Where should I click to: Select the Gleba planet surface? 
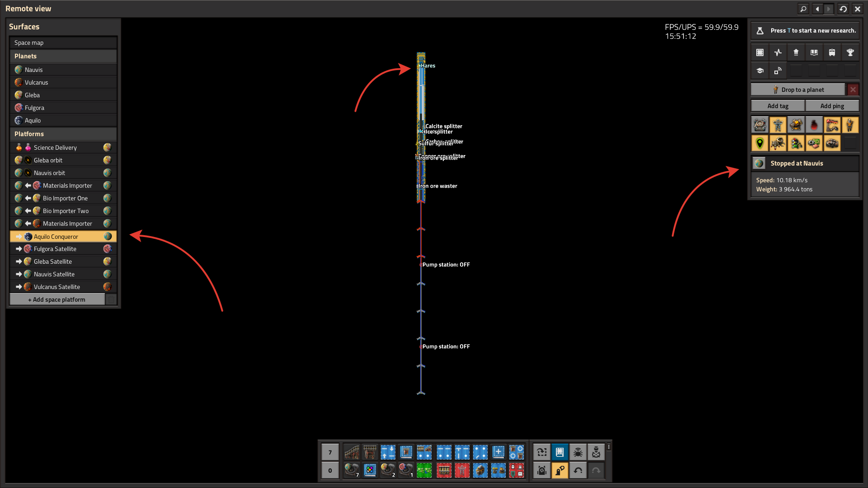coord(63,95)
